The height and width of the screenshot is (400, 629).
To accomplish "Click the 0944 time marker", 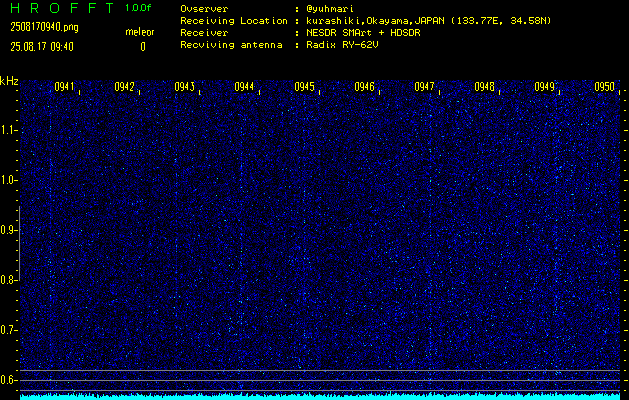I will pos(244,87).
